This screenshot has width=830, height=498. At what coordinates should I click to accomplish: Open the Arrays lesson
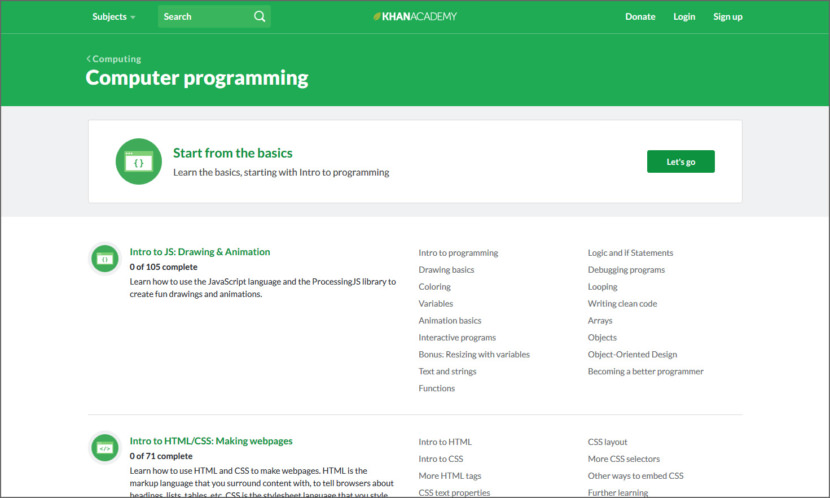click(x=600, y=321)
